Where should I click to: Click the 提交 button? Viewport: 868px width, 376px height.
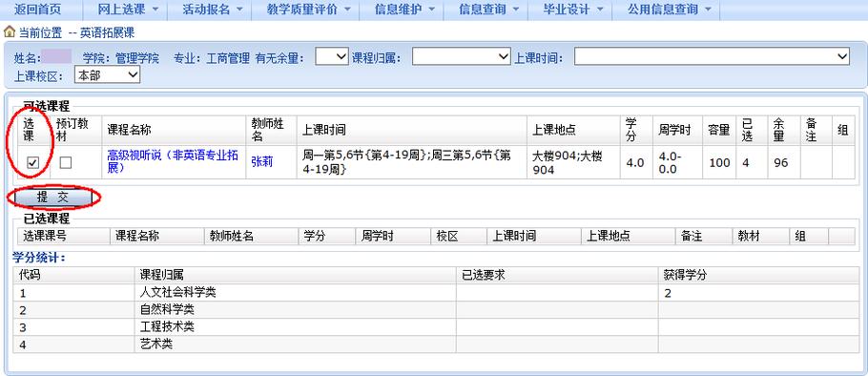click(x=52, y=198)
